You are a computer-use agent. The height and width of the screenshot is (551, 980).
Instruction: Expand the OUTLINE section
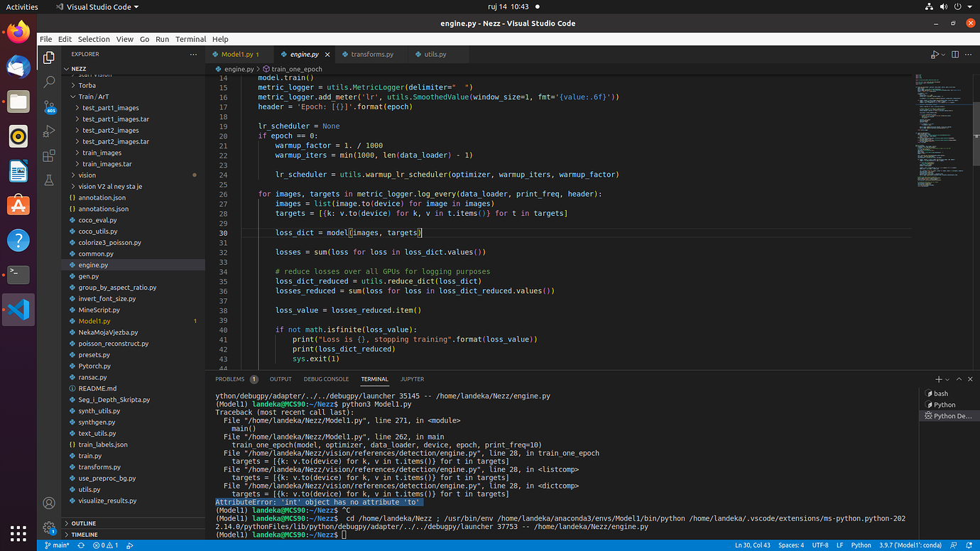pos(84,523)
